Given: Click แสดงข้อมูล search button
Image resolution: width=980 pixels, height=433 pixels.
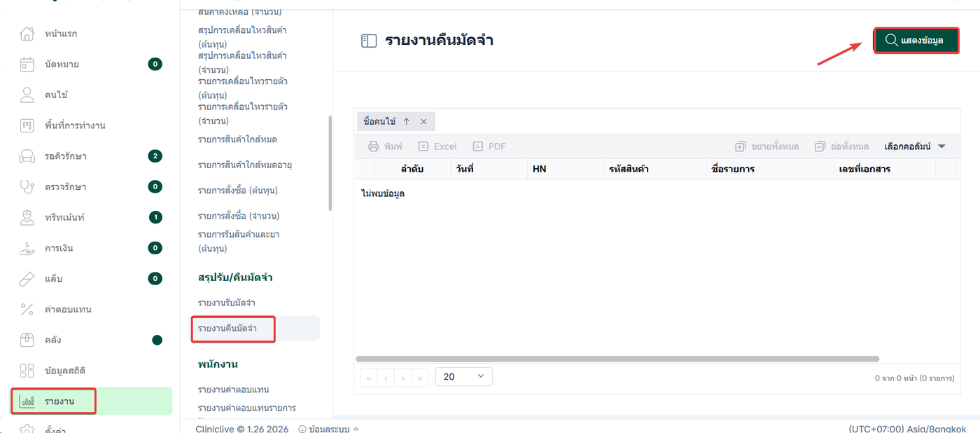Looking at the screenshot, I should (916, 40).
